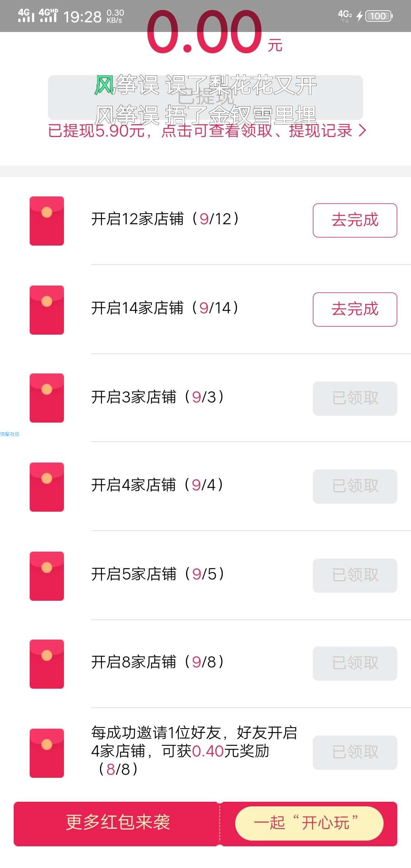Tap 流星社区 watermark text at left edge
Viewport: 411px width, 868px height.
(10, 434)
